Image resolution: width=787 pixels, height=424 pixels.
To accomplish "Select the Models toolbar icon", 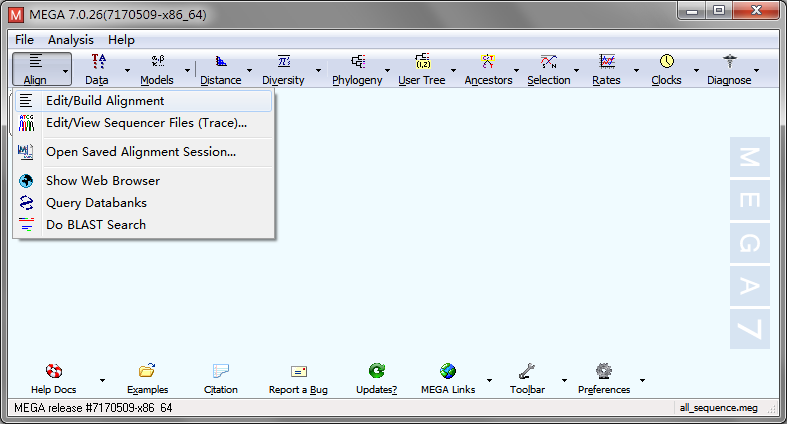I will tap(158, 62).
